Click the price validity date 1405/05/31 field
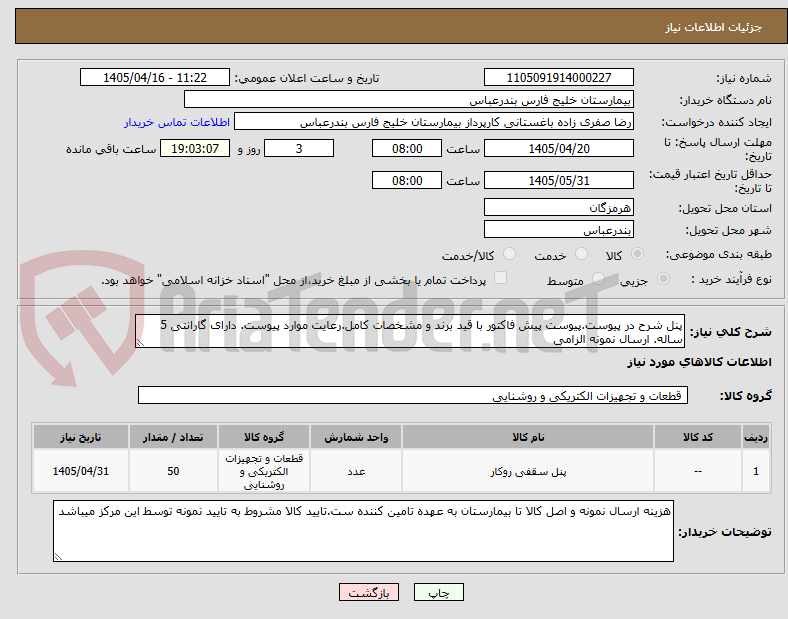 (558, 180)
